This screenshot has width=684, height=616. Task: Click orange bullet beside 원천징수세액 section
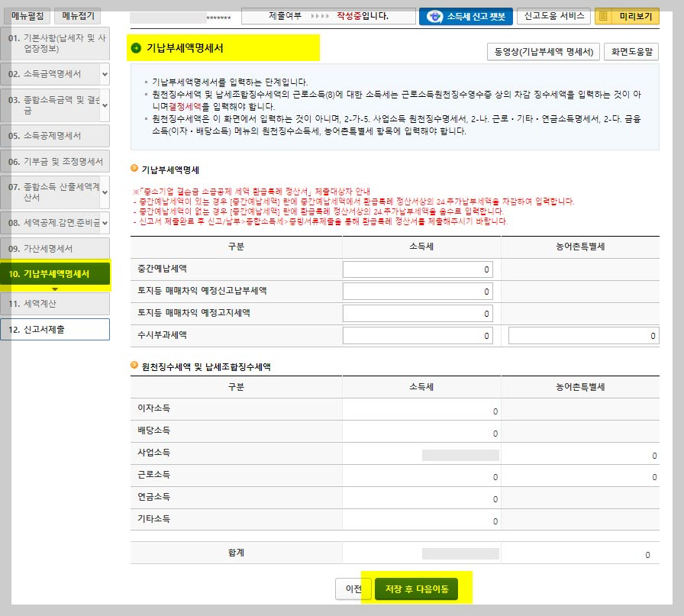tap(134, 366)
